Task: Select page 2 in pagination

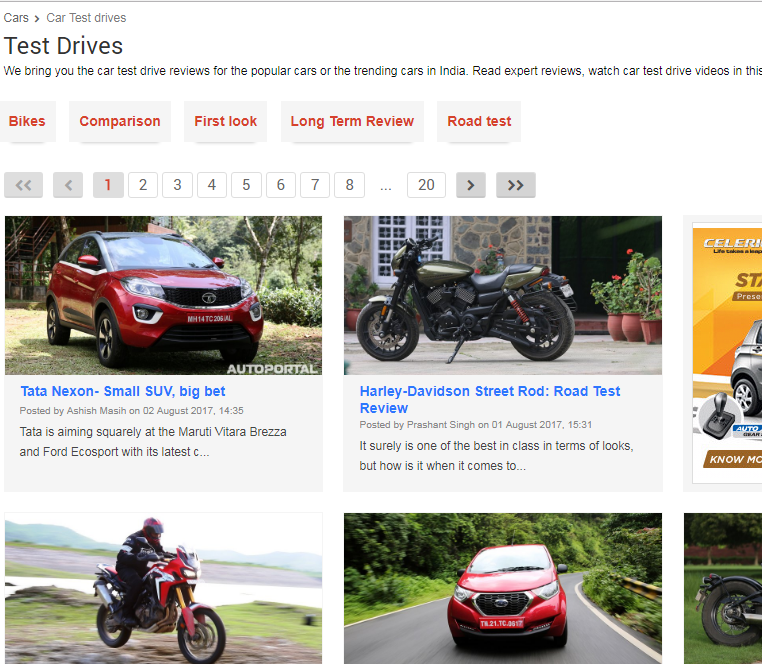Action: click(143, 185)
